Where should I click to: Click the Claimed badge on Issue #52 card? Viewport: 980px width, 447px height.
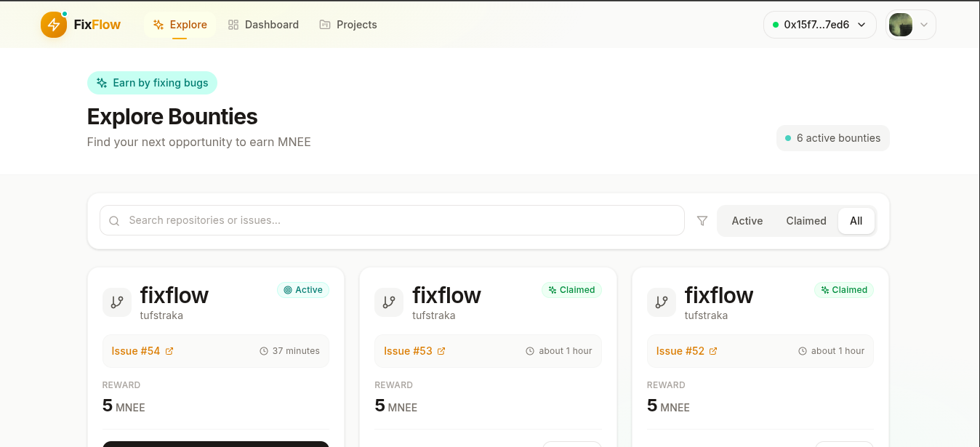pos(844,290)
